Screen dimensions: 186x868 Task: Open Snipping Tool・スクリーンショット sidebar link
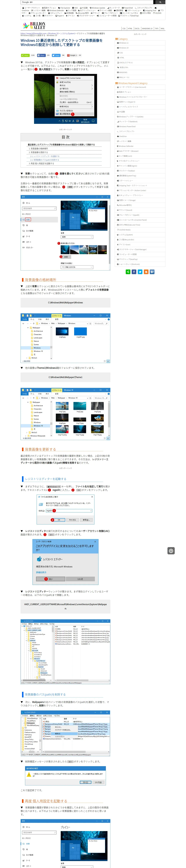(x=133, y=185)
